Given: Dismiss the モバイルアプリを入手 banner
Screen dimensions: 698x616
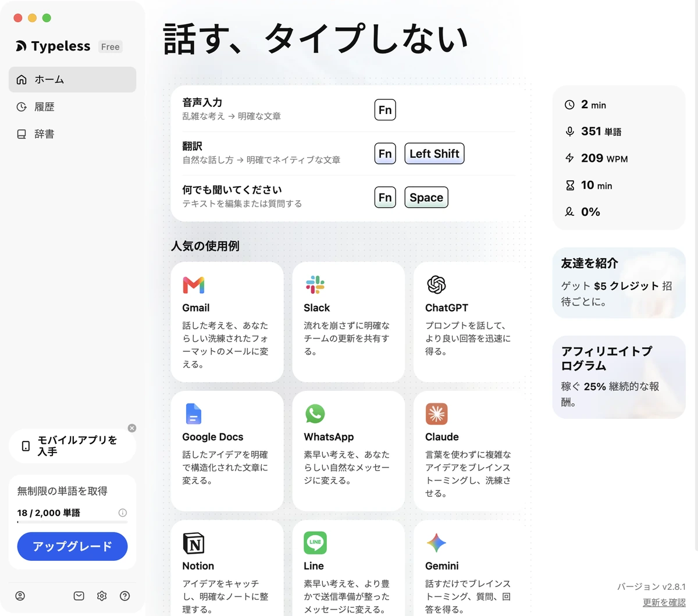Looking at the screenshot, I should click(x=132, y=428).
